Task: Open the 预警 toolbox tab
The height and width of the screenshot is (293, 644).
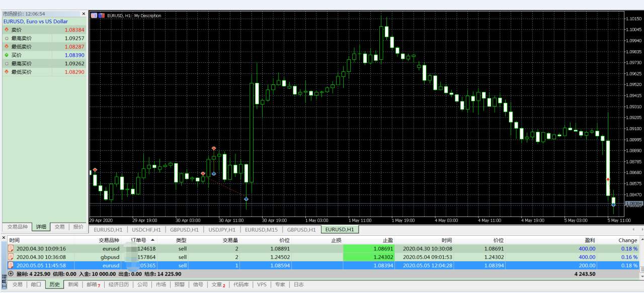Action: tap(180, 284)
